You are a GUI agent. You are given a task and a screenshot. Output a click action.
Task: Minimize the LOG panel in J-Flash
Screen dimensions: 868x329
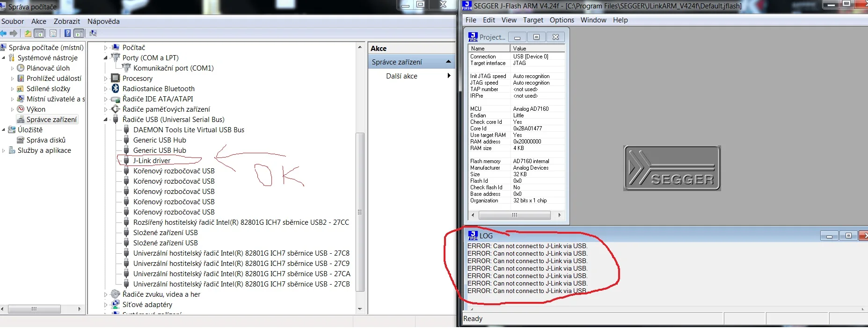[829, 236]
